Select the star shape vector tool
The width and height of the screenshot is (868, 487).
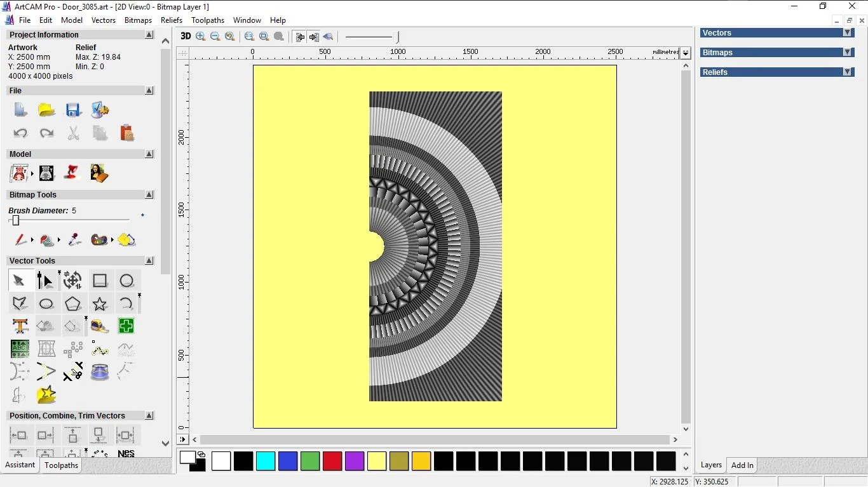(x=100, y=304)
